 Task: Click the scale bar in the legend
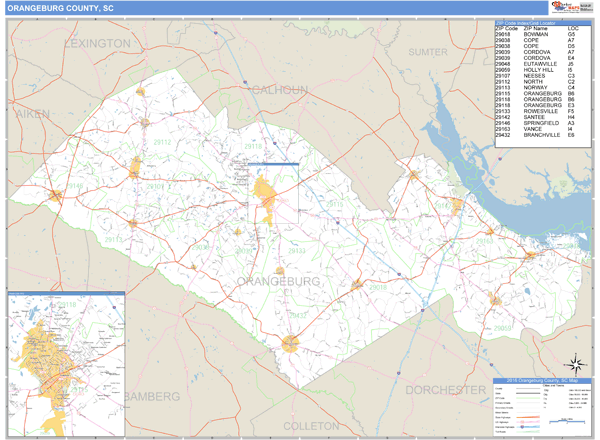[567, 422]
